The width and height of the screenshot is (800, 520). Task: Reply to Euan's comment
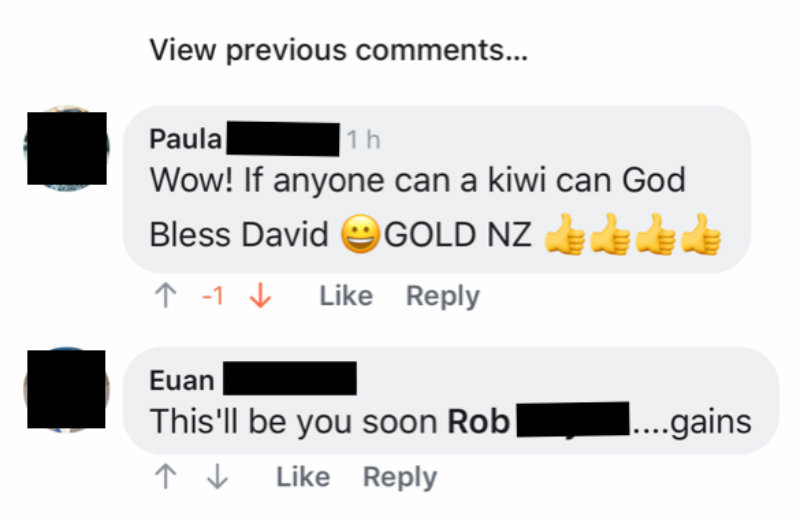(x=399, y=478)
